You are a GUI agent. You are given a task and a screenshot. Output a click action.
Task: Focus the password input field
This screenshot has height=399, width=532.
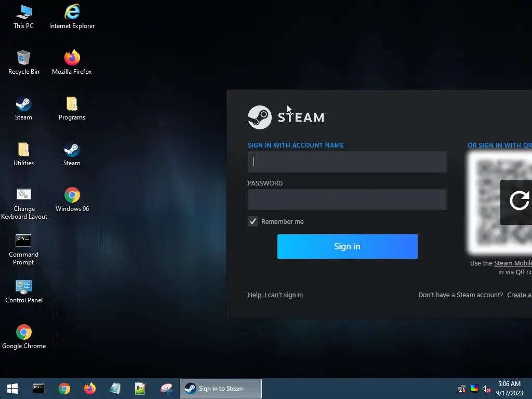347,199
